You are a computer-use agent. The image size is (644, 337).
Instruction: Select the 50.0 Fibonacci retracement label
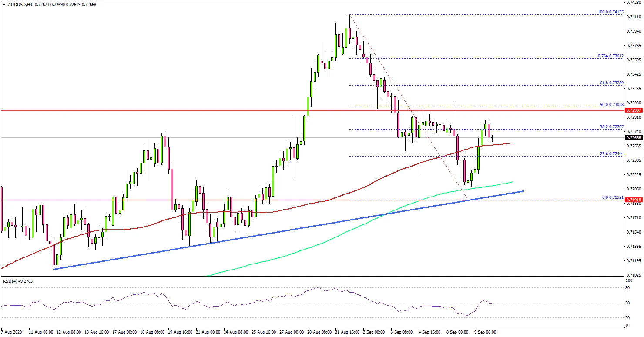tap(611, 105)
